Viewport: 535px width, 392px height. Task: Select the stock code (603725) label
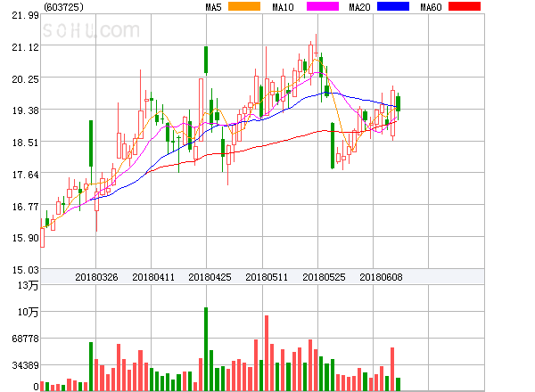click(64, 7)
